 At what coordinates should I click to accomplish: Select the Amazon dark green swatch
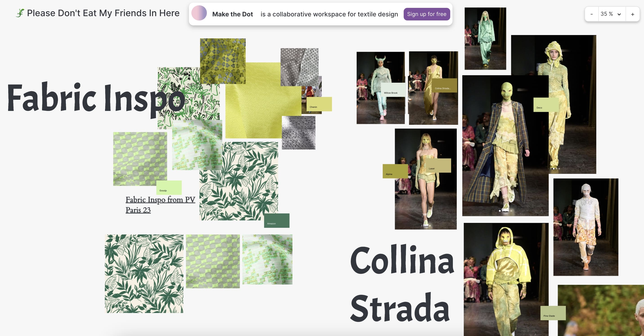click(277, 220)
